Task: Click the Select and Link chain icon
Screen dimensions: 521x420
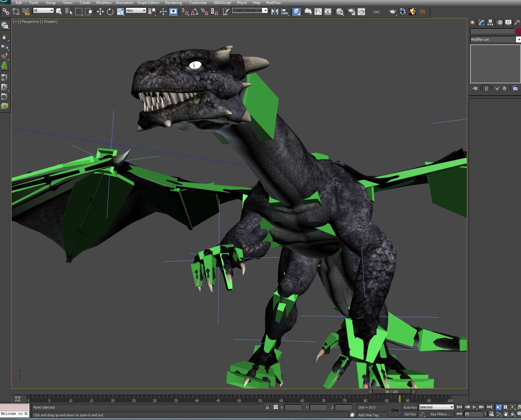Action: click(x=6, y=12)
